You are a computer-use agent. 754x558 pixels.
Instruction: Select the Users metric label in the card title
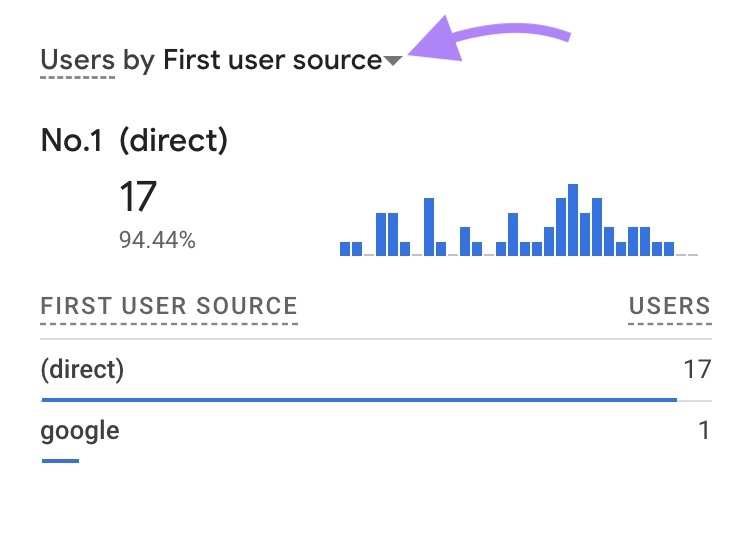[x=77, y=60]
